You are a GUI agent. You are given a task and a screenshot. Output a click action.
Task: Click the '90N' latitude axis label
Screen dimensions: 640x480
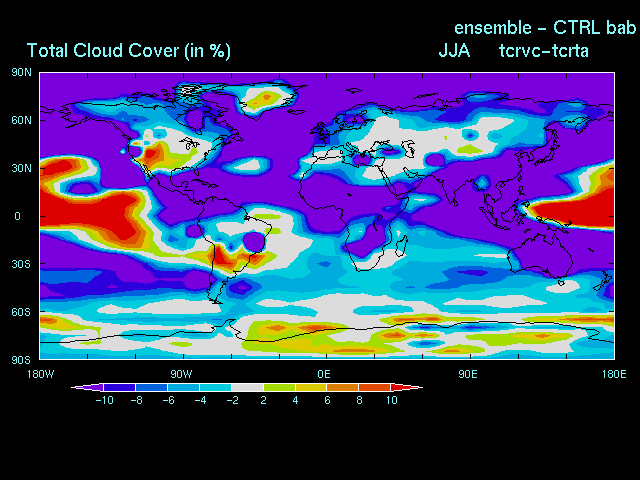coord(22,73)
